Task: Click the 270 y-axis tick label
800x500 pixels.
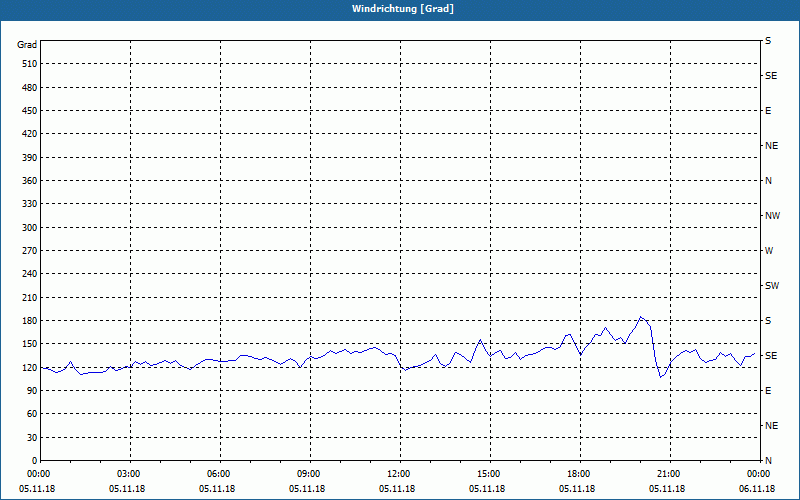Action: [30, 251]
